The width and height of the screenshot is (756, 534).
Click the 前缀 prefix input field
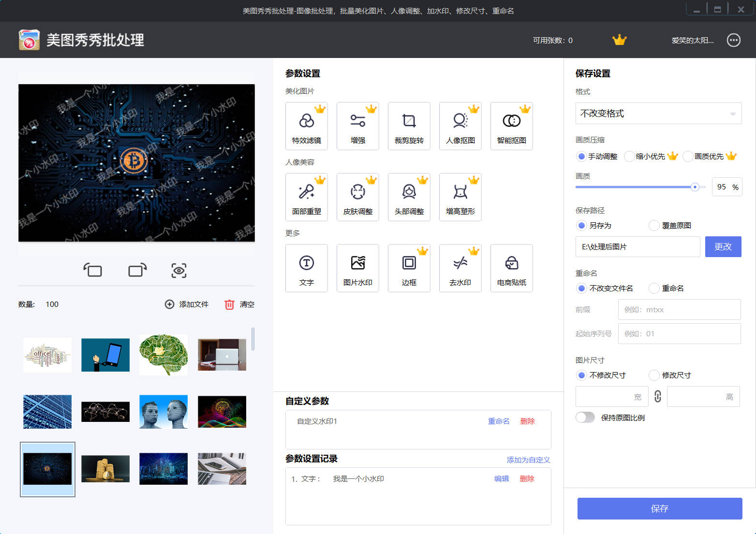679,310
